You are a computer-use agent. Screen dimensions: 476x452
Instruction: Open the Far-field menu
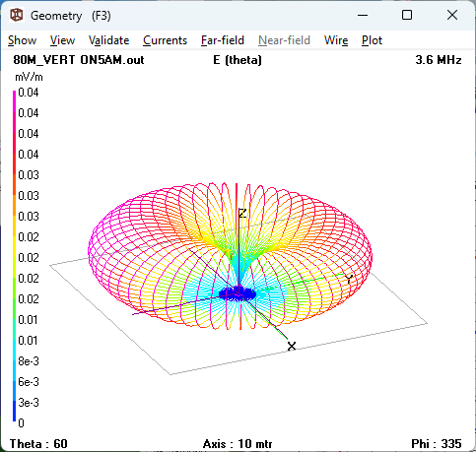tap(223, 40)
